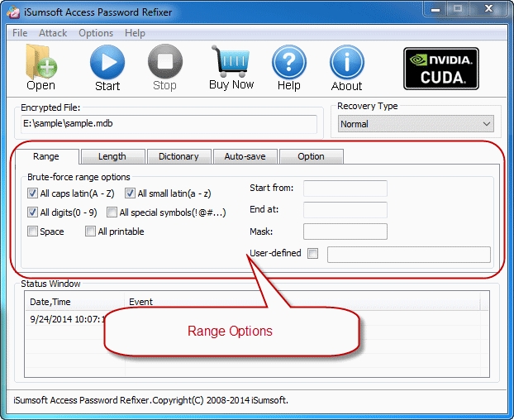Minimize the application window
The image size is (514, 420).
pos(435,9)
